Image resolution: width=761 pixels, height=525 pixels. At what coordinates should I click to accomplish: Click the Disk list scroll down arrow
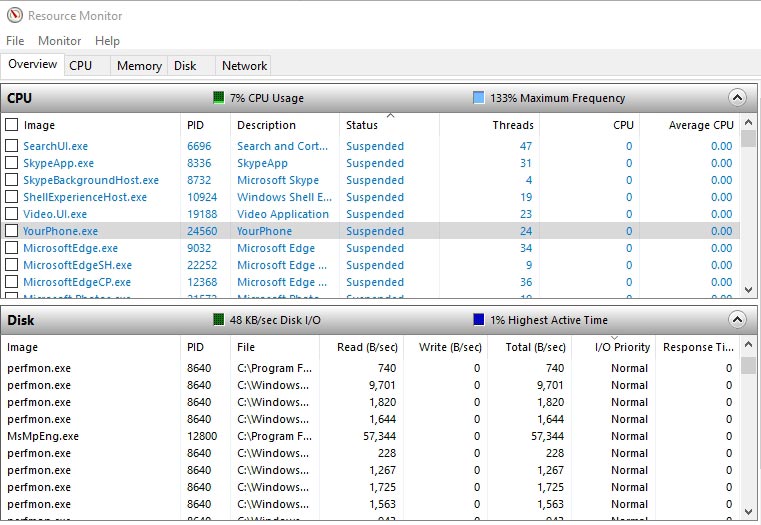(x=748, y=512)
